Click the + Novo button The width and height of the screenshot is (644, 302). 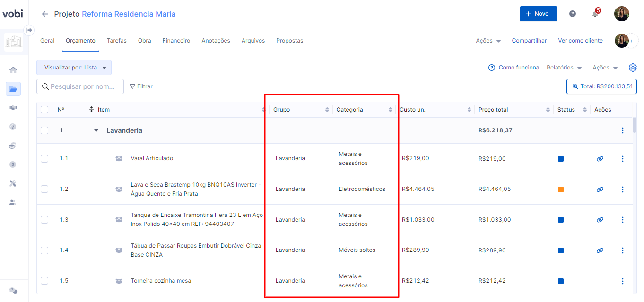point(539,14)
